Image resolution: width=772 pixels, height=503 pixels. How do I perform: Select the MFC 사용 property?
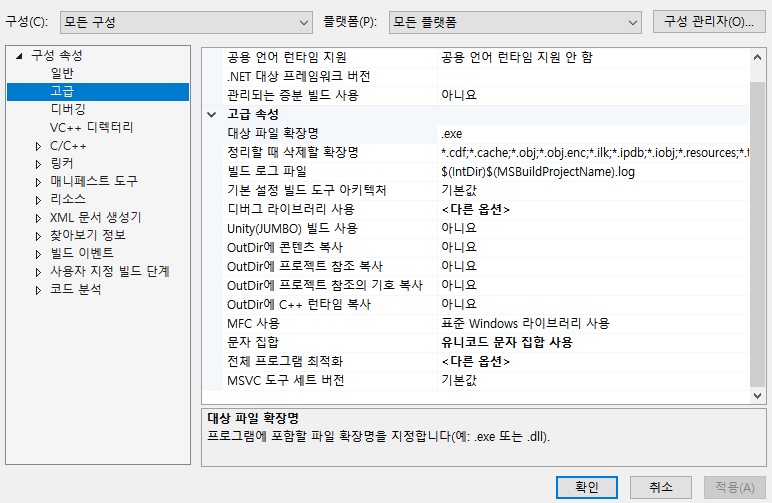tap(330, 323)
